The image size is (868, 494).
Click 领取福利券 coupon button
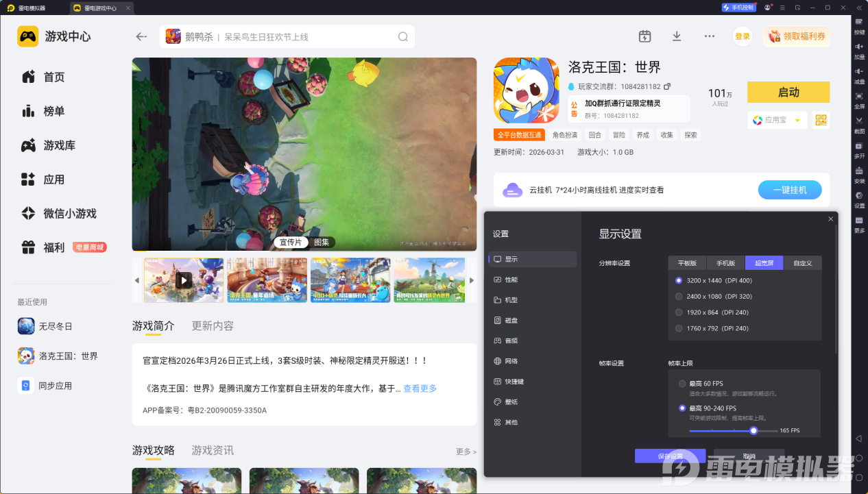(x=796, y=36)
